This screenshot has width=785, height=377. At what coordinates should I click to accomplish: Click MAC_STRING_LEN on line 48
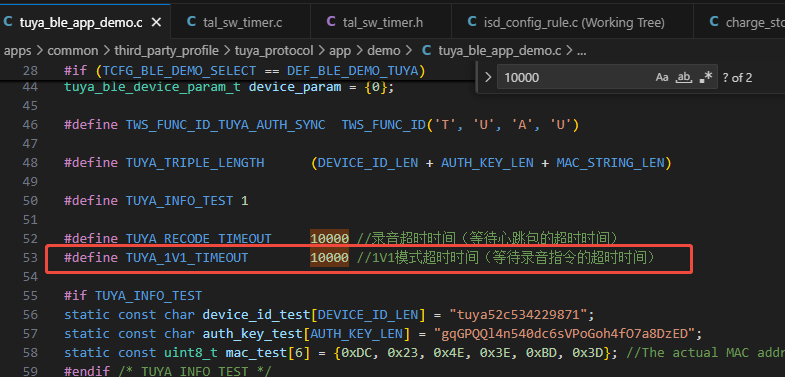coord(610,163)
